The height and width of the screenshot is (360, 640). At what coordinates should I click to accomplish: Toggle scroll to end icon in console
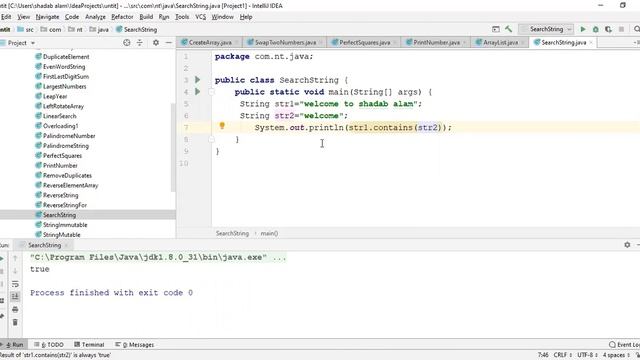pos(15,296)
